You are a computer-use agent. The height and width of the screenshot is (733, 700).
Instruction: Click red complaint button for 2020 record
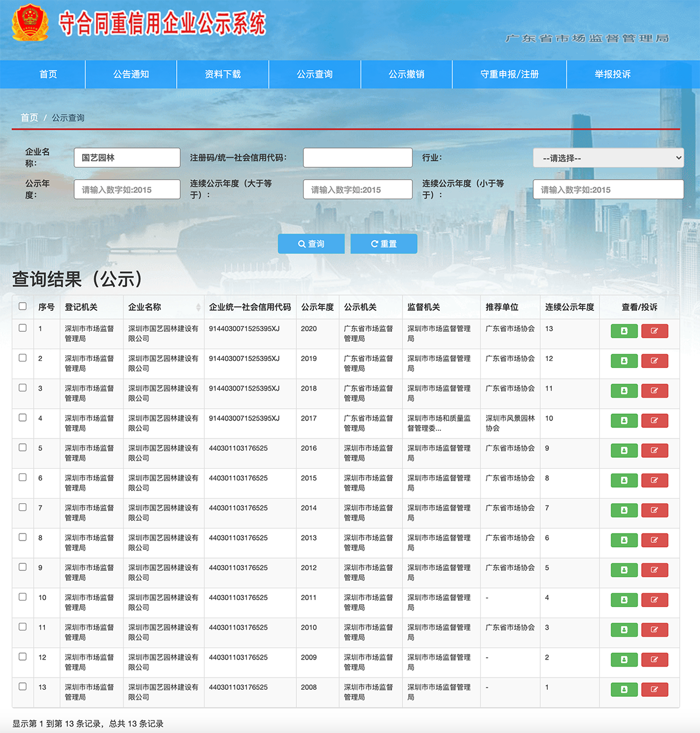(x=654, y=331)
